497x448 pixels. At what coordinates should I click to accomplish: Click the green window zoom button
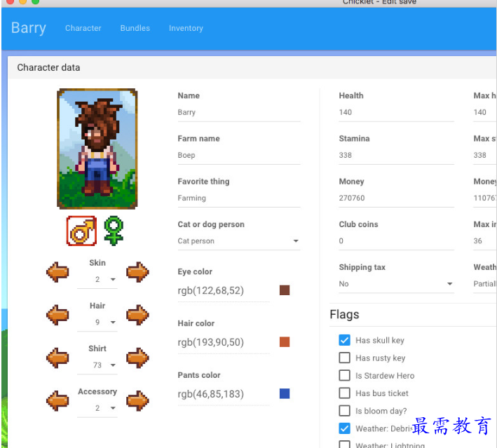36,1
